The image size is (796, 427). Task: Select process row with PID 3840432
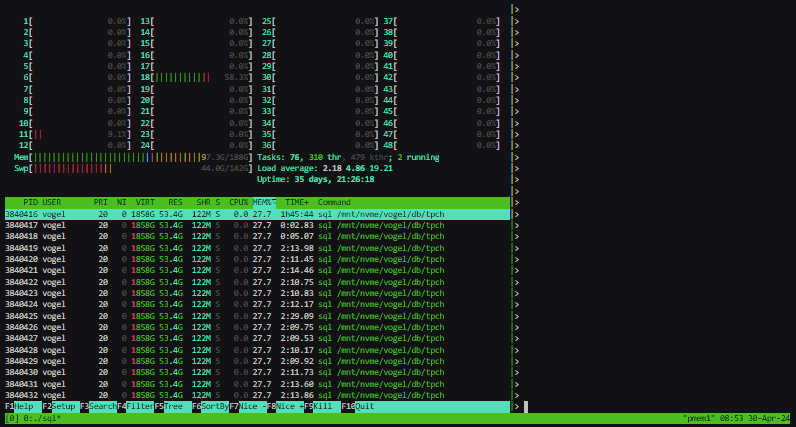[x=257, y=396]
